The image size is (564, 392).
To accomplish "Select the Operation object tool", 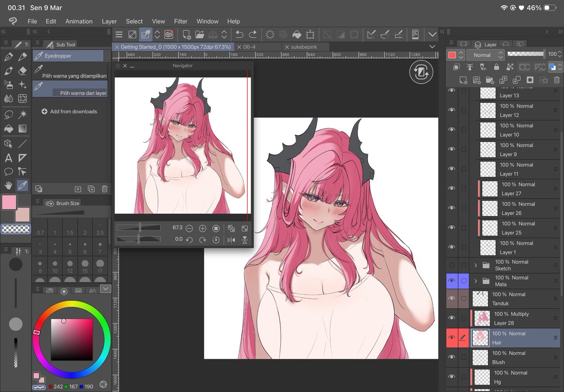I will pos(8,143).
